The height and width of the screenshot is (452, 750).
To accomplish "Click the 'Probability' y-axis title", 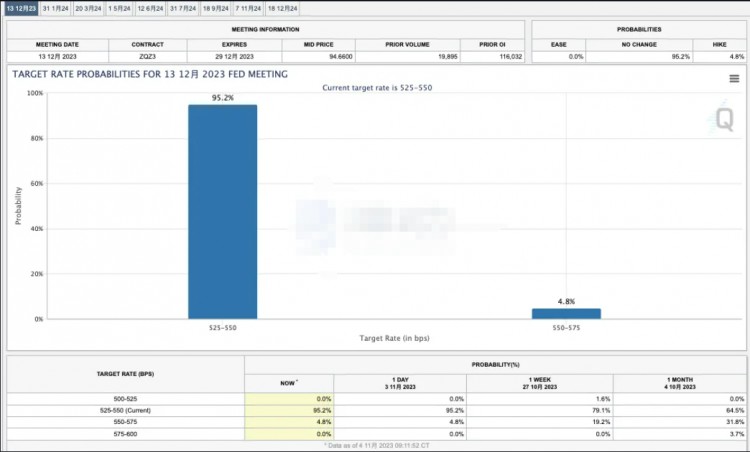I will [18, 206].
